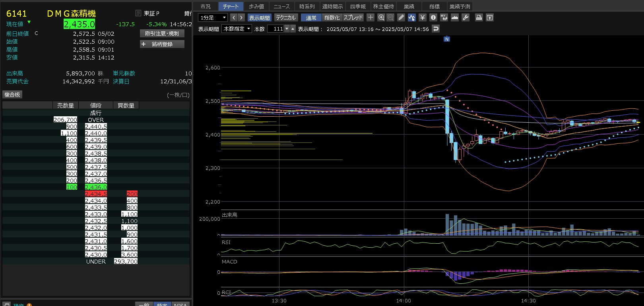
Task: Go to next chart period arrow
Action: point(241,17)
